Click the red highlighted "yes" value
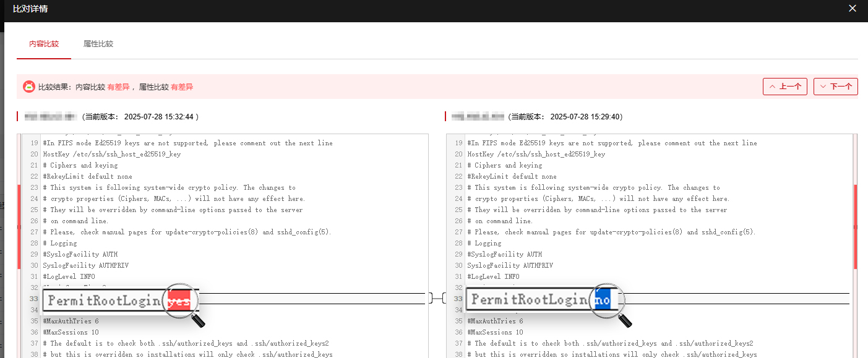The image size is (868, 358). pos(179,300)
